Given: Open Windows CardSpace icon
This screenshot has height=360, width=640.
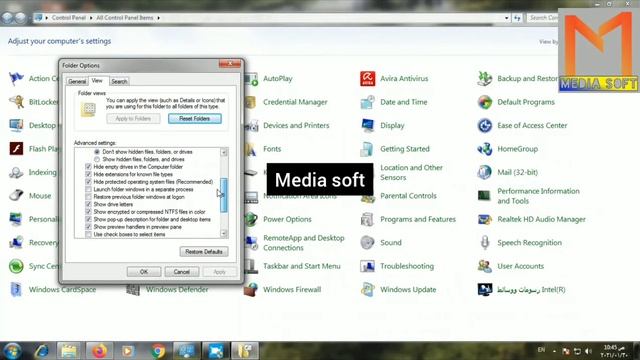Looking at the screenshot, I should click(16, 289).
